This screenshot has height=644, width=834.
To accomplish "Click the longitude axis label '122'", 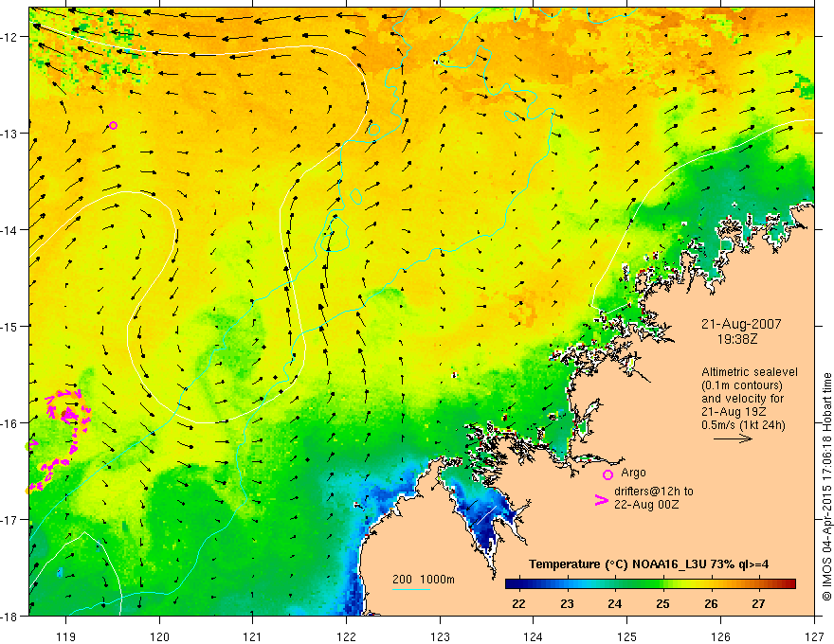I will coord(346,636).
